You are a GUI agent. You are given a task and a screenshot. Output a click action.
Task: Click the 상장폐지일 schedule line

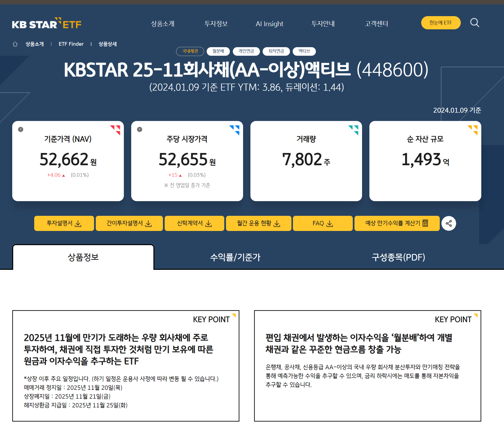tap(67, 396)
